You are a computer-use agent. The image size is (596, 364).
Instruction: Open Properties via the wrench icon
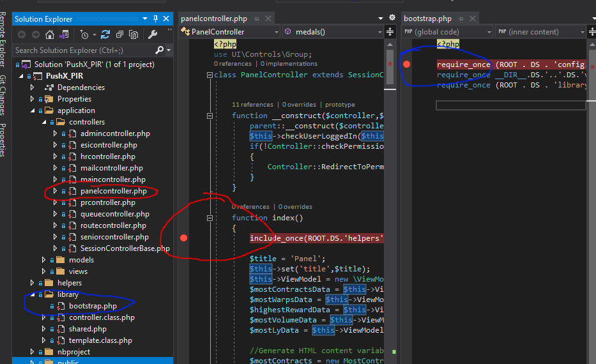(x=153, y=34)
